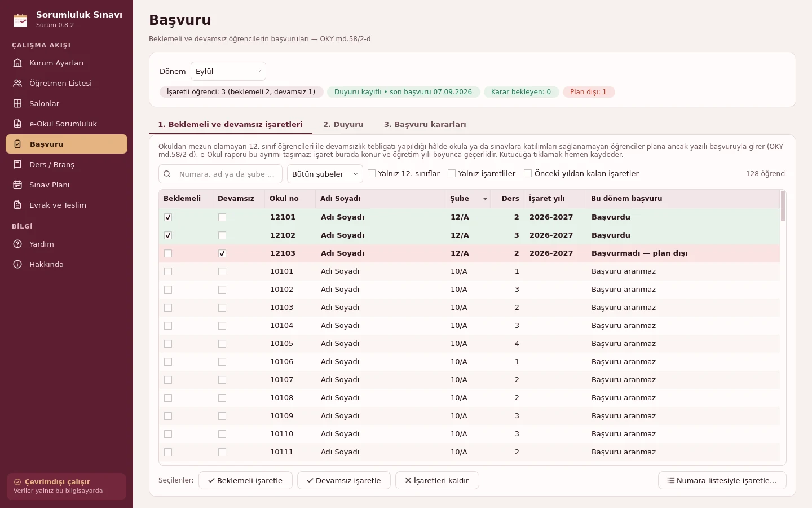Check Devamsız for student 10105
812x508 pixels.
coord(222,344)
